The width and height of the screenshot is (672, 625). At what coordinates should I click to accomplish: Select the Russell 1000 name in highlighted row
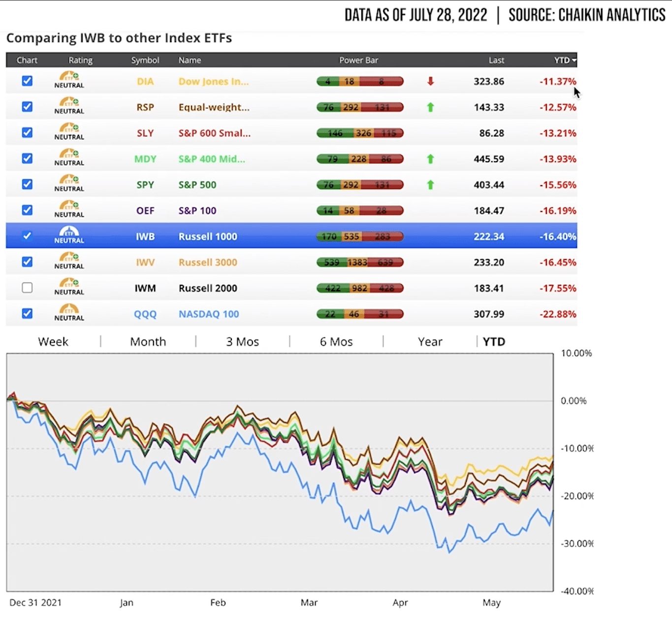pyautogui.click(x=208, y=236)
